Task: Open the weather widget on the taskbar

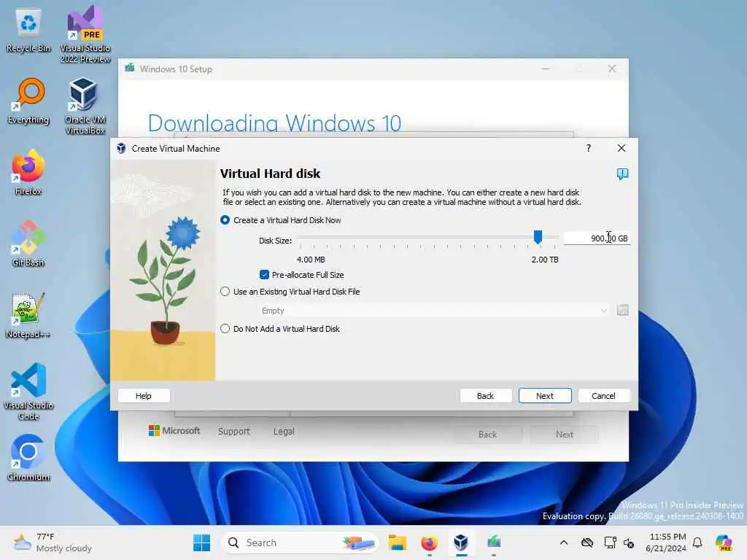Action: tap(53, 542)
